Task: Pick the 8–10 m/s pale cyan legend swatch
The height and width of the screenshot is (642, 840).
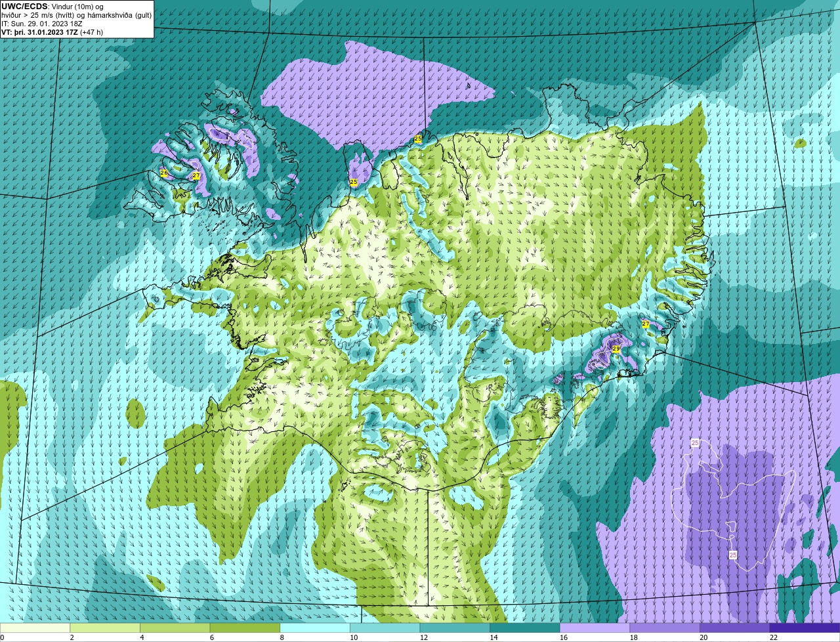Action: coord(315,628)
